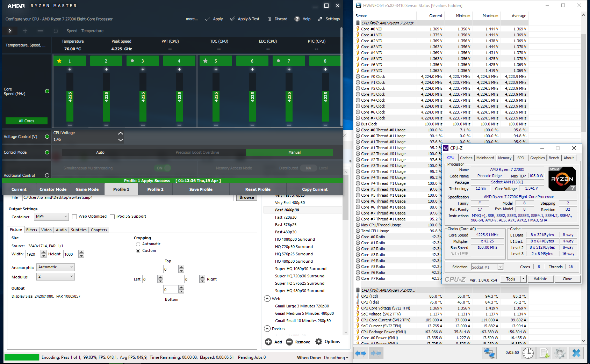Click the HWiNFO network computers icon
Image resolution: width=590 pixels, height=364 pixels.
coord(489,353)
